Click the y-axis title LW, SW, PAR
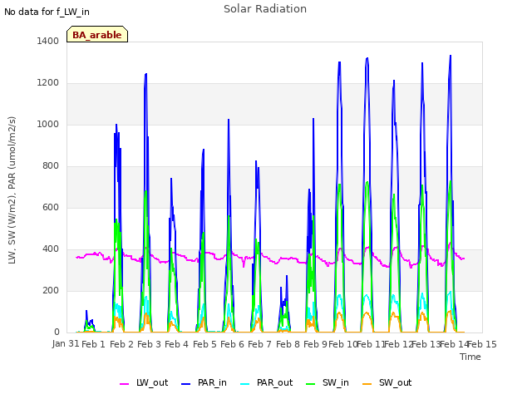This screenshot has height=399, width=532. pyautogui.click(x=12, y=190)
